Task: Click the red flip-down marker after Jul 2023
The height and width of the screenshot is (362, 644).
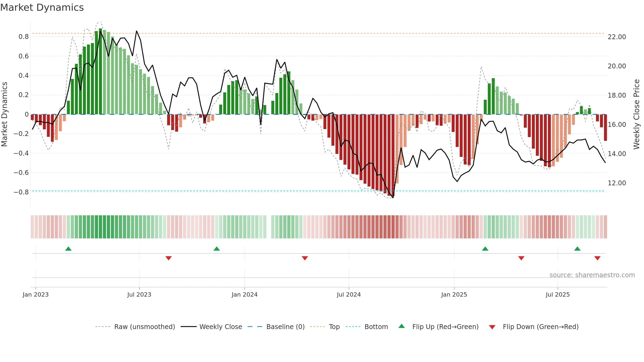Action: [x=169, y=258]
